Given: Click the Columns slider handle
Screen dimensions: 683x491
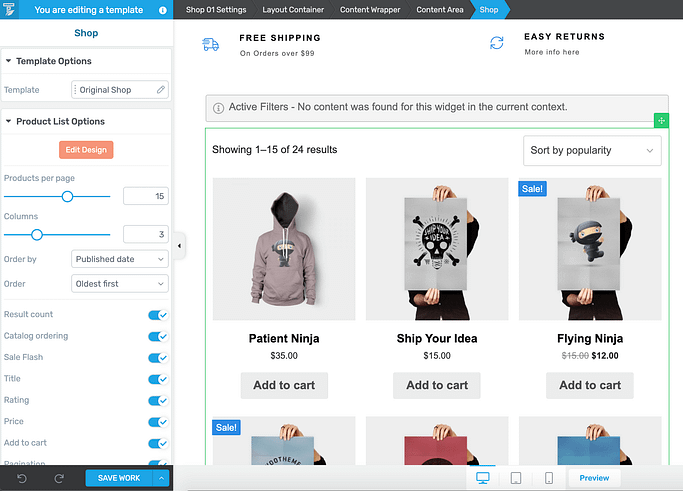Looking at the screenshot, I should click(x=37, y=235).
